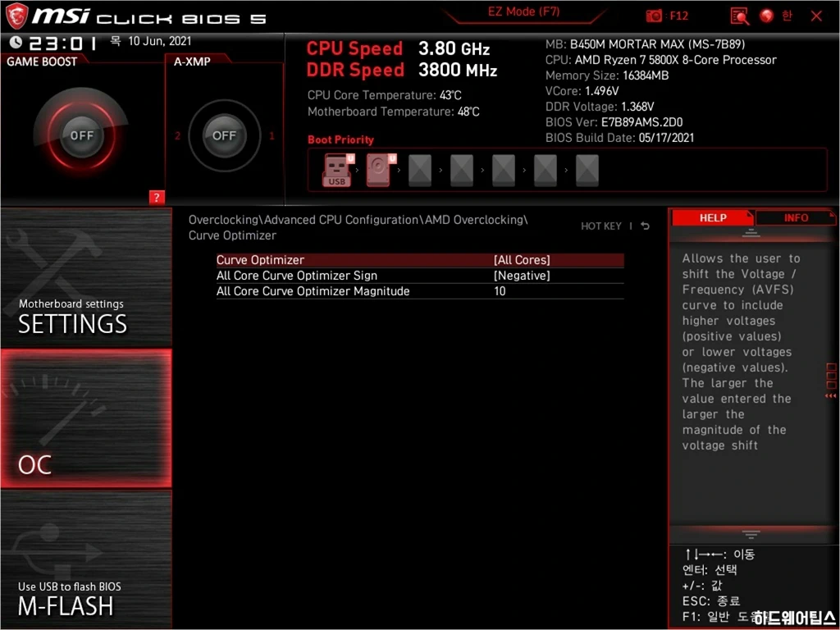This screenshot has height=630, width=840.
Task: Open the red question mark help icon
Action: 157,197
